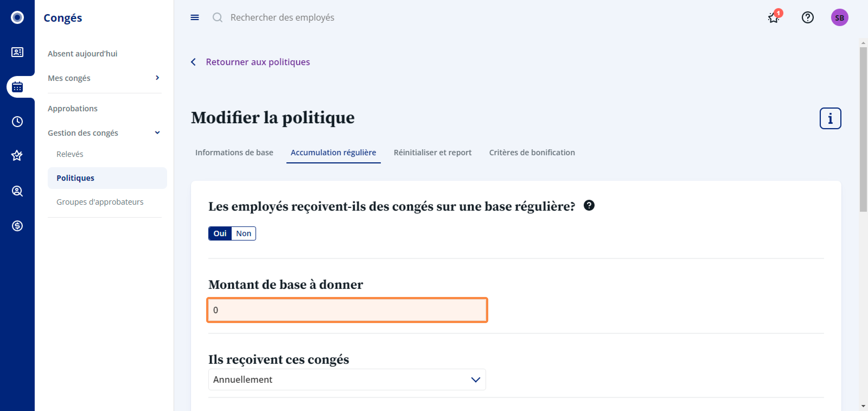Switch to Réinitialiser et report tab

(x=432, y=152)
